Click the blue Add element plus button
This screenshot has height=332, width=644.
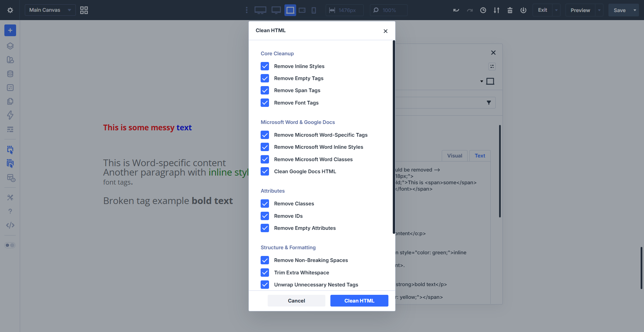(10, 30)
